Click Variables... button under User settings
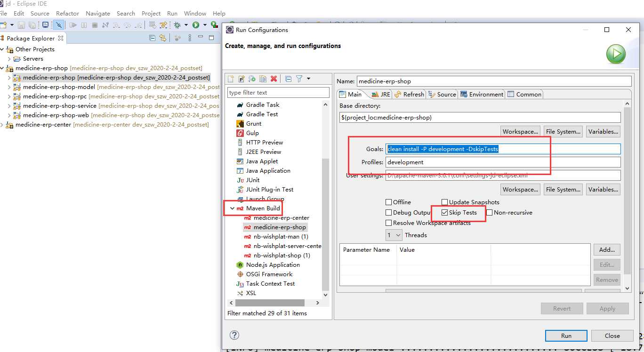The image size is (644, 352). click(603, 190)
